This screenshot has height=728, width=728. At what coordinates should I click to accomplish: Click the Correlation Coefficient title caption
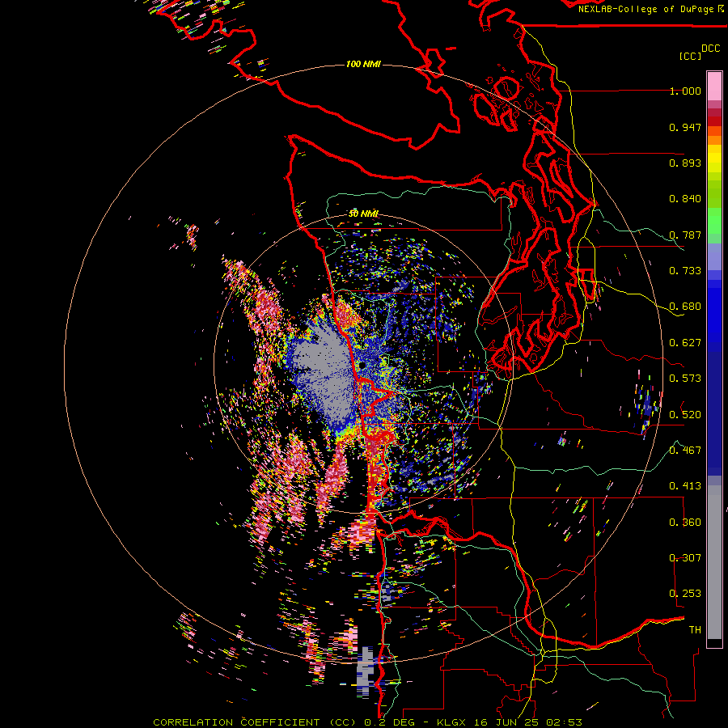tap(367, 722)
